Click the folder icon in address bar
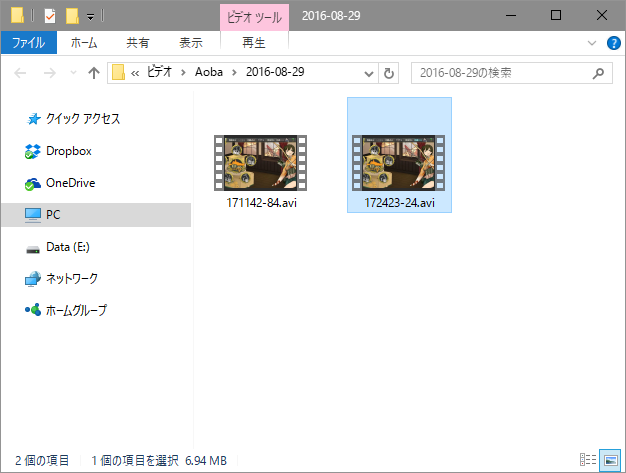Image resolution: width=626 pixels, height=473 pixels. (x=118, y=72)
